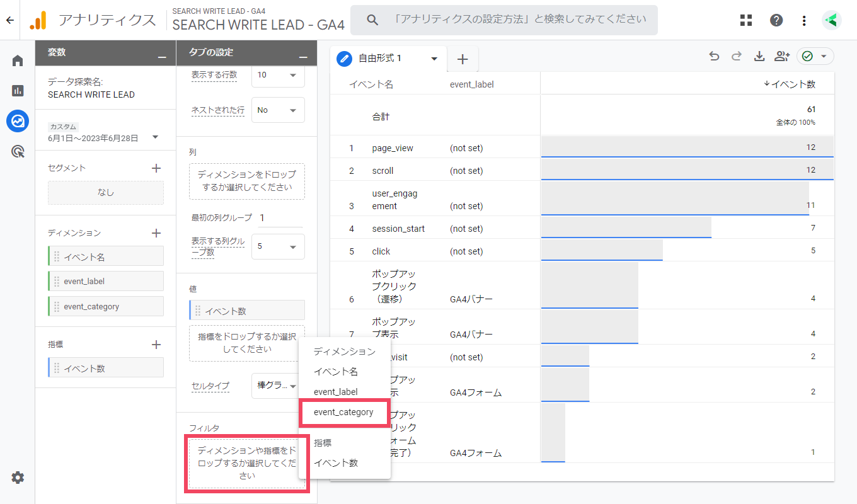Click the search magnifier icon
Screen dimensions: 857x504
point(372,20)
